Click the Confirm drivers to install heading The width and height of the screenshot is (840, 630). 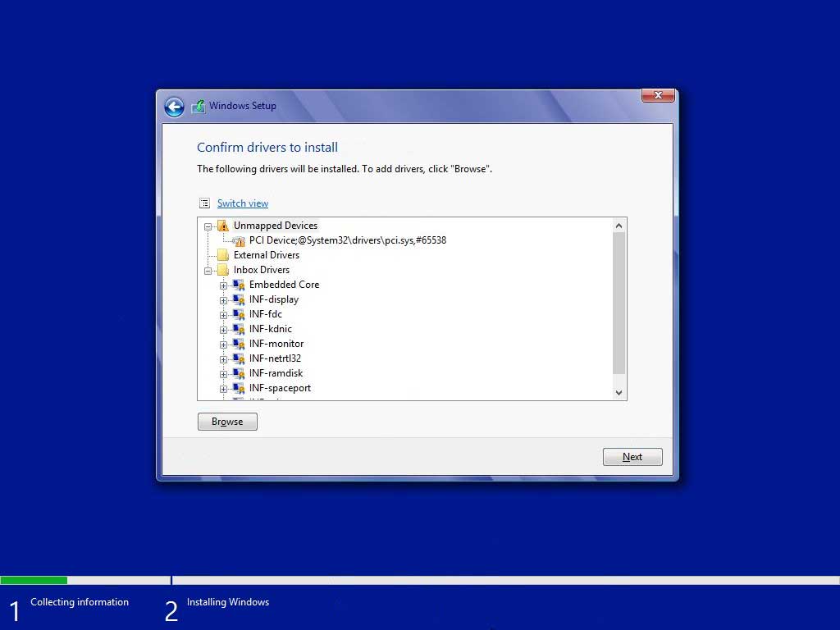(x=267, y=148)
